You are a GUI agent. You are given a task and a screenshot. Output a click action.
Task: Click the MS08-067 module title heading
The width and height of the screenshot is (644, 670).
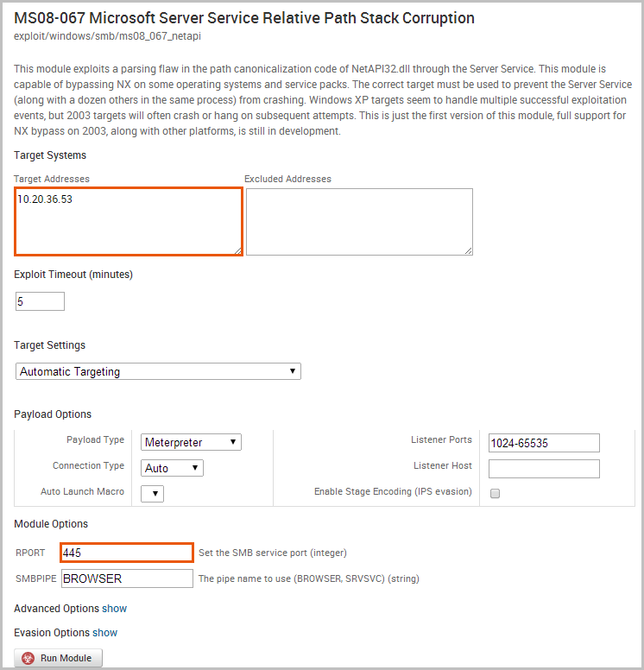coord(244,17)
